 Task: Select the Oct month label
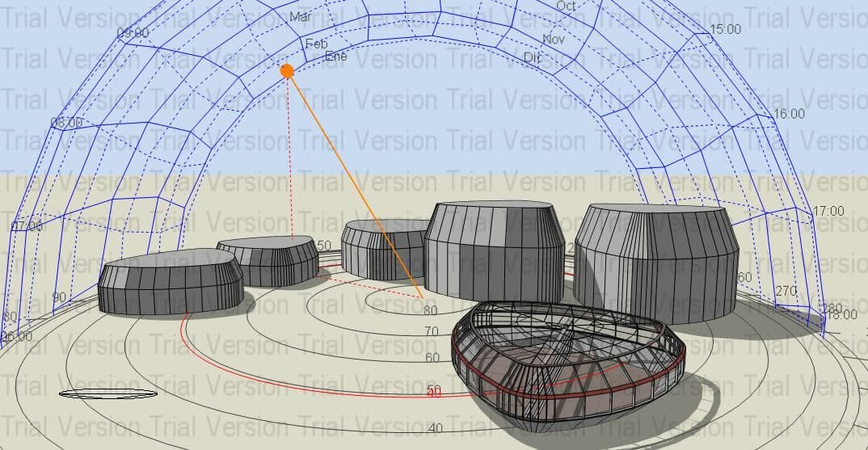[566, 6]
